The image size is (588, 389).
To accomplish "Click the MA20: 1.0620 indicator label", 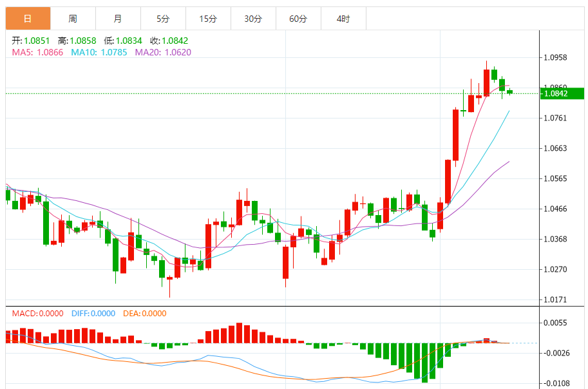I will [x=163, y=52].
